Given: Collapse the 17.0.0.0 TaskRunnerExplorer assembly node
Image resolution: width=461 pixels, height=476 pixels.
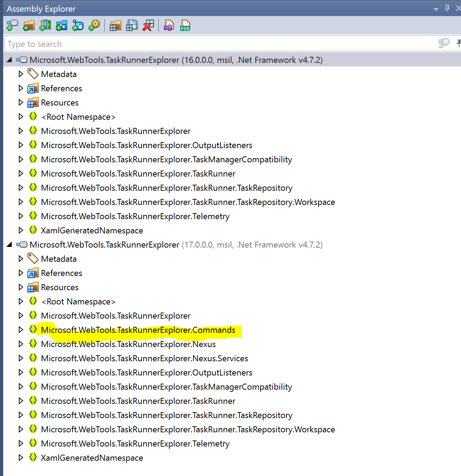Looking at the screenshot, I should coord(10,244).
